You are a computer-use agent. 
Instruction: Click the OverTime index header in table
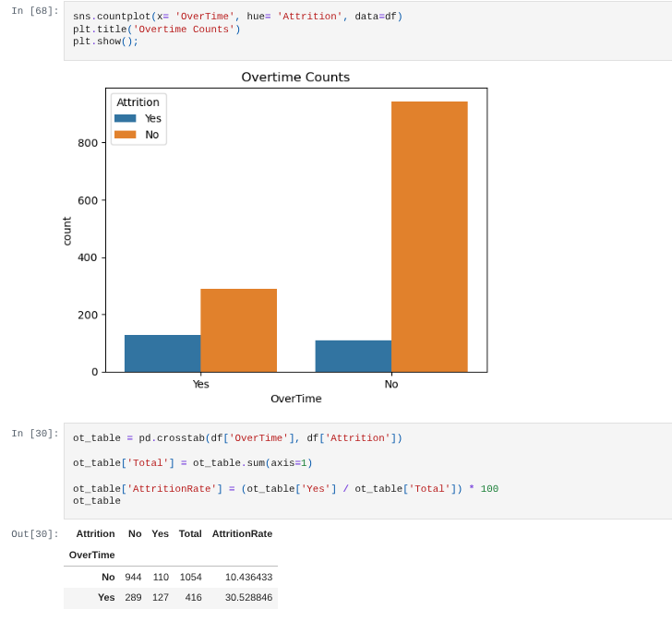click(92, 555)
